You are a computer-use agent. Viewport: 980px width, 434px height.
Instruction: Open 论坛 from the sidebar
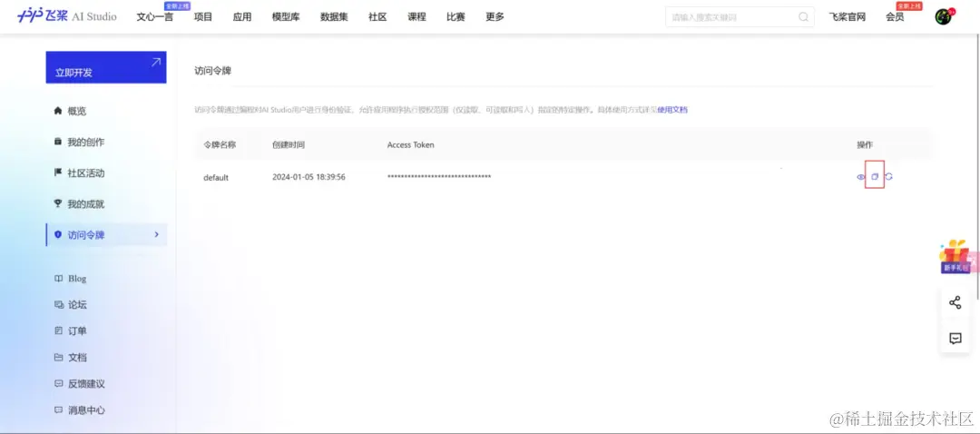point(77,304)
